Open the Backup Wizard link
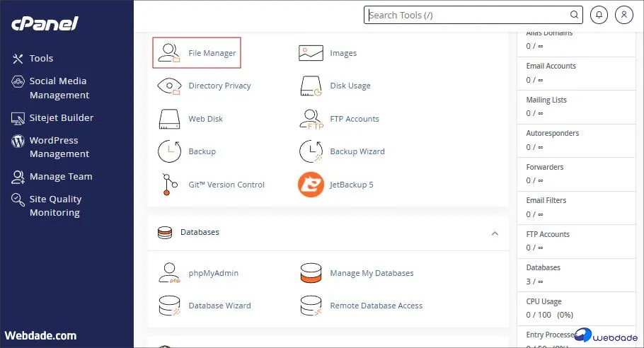The image size is (644, 348). click(x=357, y=151)
